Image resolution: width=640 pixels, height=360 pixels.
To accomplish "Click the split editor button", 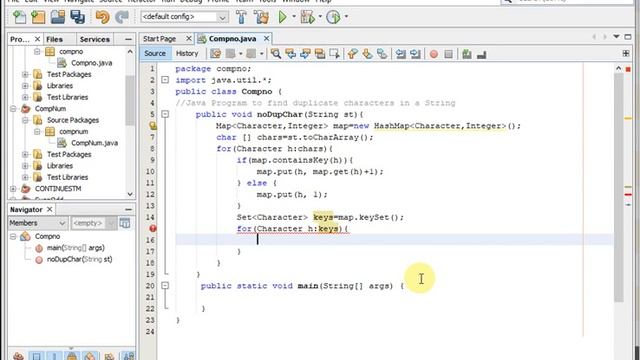I will pos(626,54).
